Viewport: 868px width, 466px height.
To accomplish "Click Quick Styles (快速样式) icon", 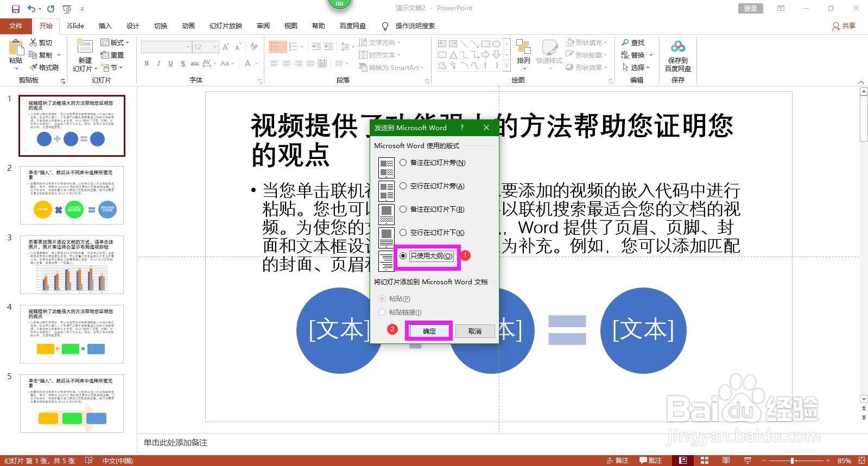I will 549,47.
